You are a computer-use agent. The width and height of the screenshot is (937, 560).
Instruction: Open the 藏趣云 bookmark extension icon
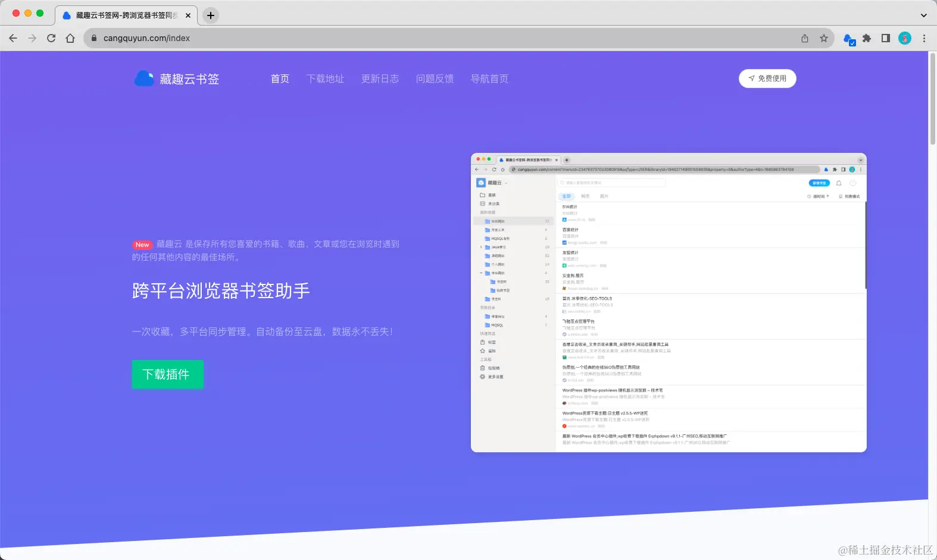[849, 39]
